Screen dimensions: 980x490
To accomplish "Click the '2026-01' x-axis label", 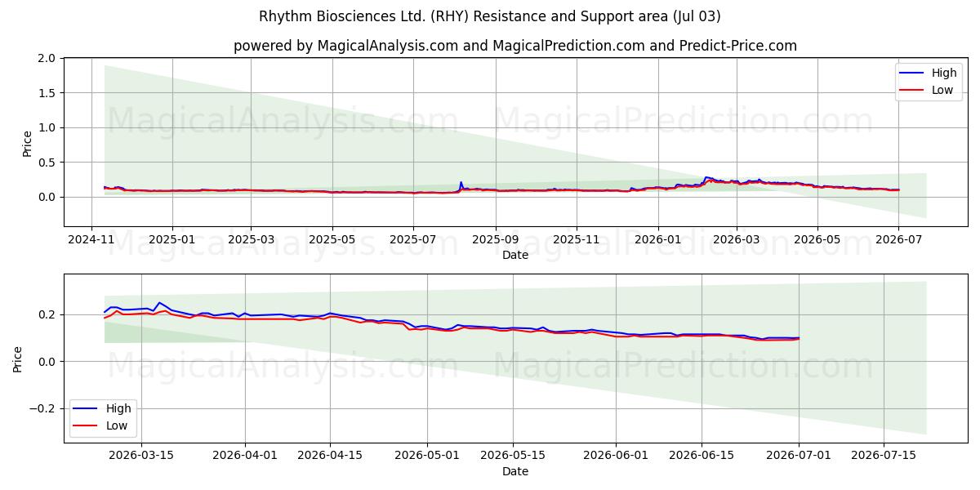I will tap(658, 239).
